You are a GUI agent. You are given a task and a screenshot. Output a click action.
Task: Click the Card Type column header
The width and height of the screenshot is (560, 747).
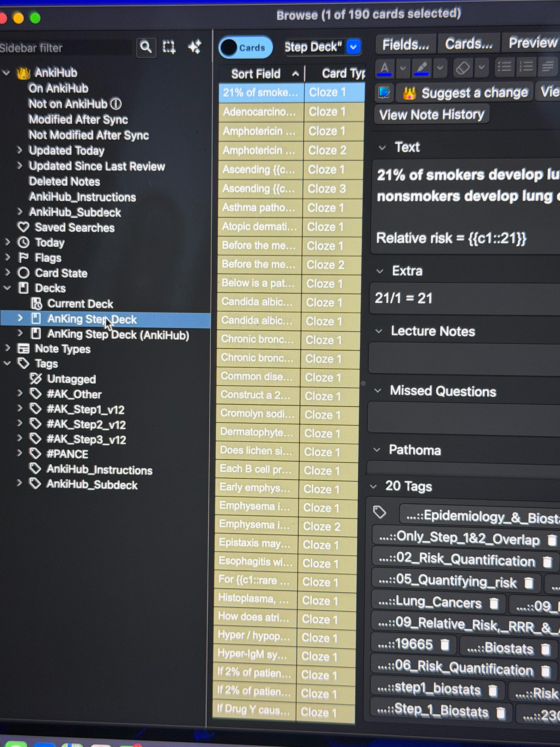[336, 73]
